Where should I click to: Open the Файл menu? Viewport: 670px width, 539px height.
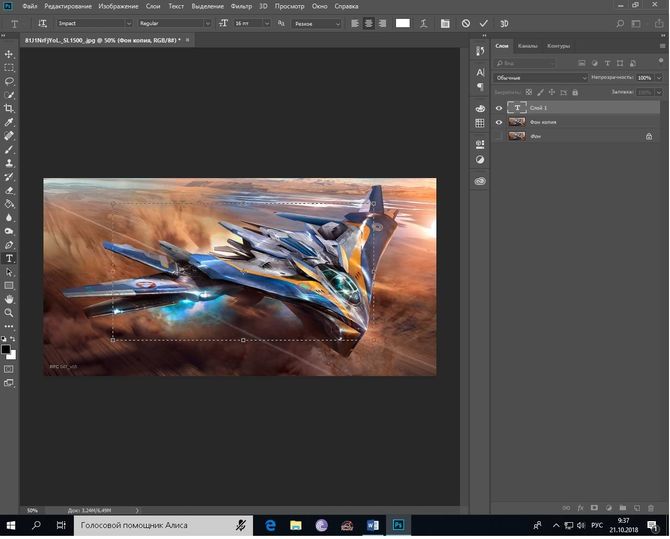(29, 6)
